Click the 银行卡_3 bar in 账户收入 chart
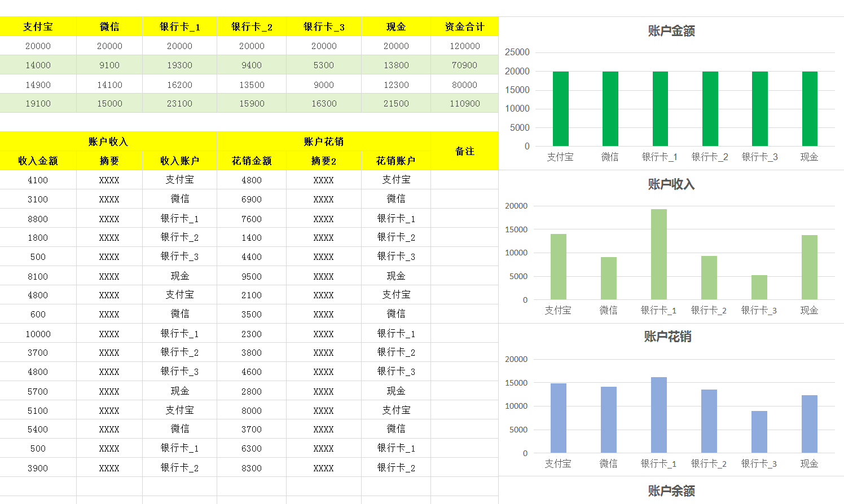Screen dimensions: 844x504 pos(759,288)
